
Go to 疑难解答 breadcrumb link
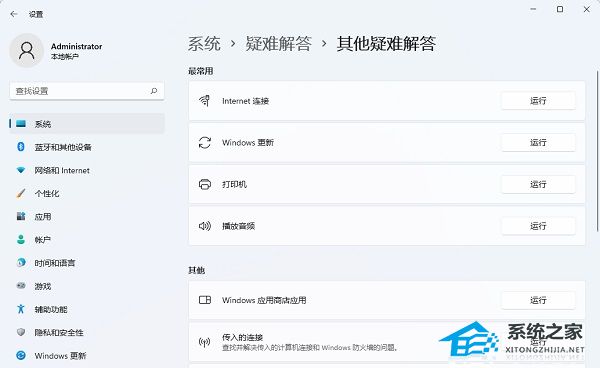(279, 43)
